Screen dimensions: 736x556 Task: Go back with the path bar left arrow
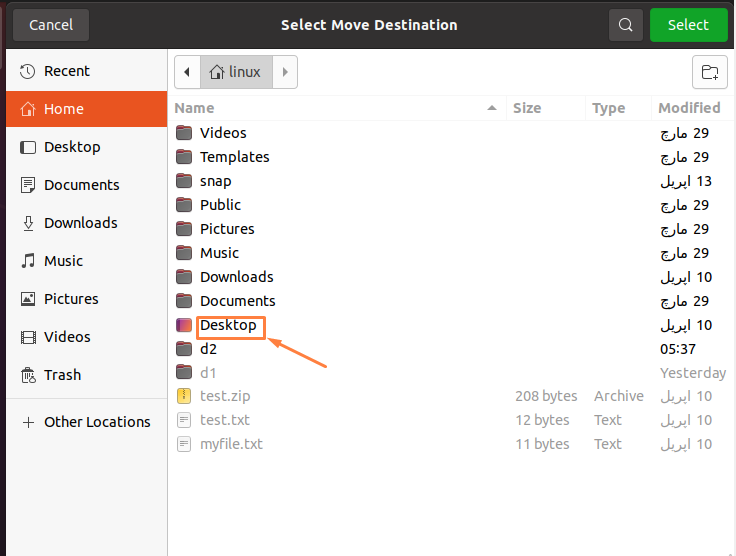[x=187, y=72]
